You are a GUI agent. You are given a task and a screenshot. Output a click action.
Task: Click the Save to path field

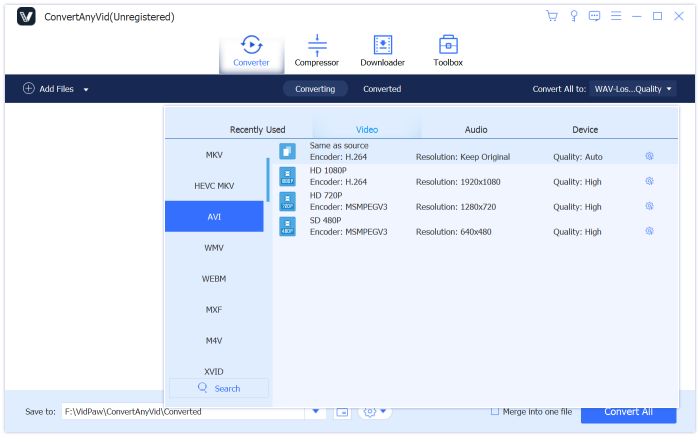(183, 412)
